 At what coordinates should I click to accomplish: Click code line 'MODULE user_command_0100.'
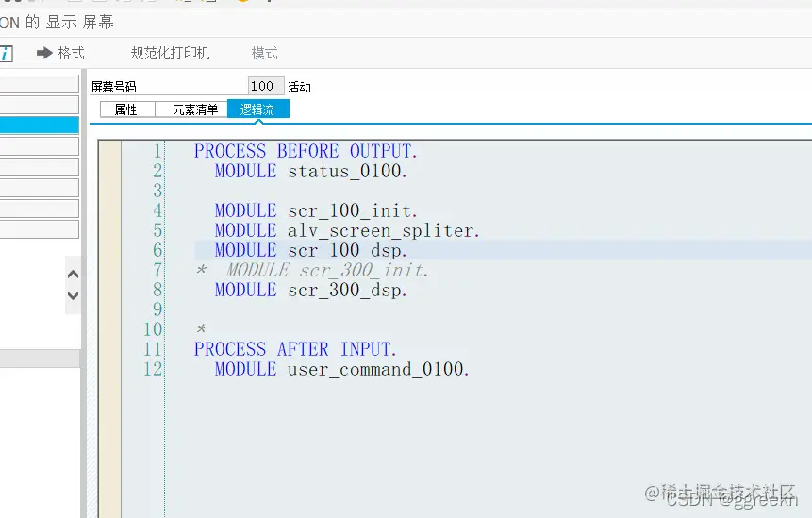pyautogui.click(x=341, y=369)
